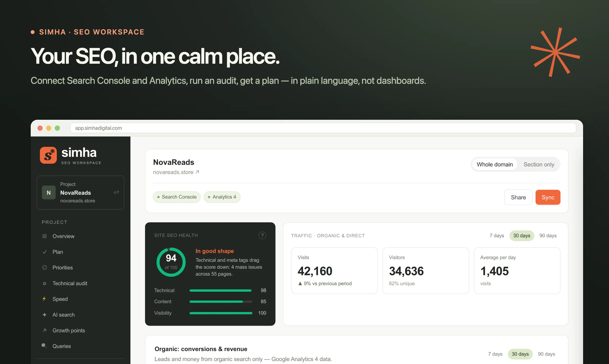Click the Visits stat card
The image size is (609, 364).
point(334,270)
